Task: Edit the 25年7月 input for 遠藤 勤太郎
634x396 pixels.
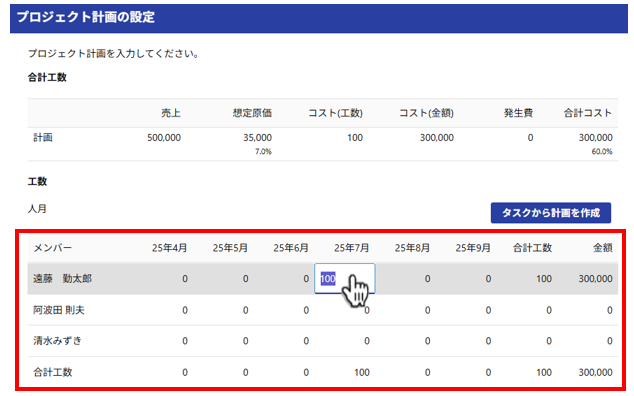Action: (344, 279)
